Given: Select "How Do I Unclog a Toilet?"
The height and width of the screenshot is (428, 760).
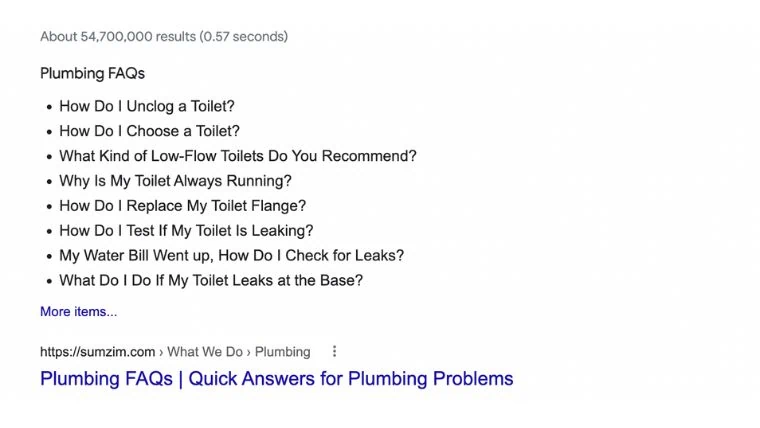Looking at the screenshot, I should [146, 106].
